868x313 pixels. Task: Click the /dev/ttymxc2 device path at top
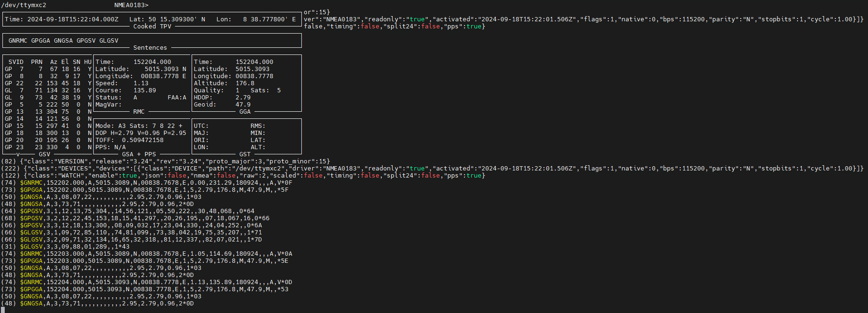pyautogui.click(x=24, y=5)
